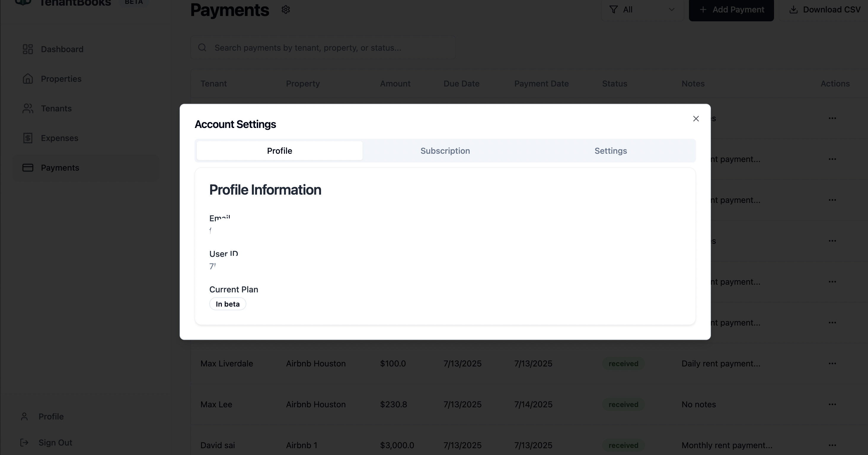Viewport: 868px width, 455px height.
Task: Click received status on David sai row
Action: 623,445
